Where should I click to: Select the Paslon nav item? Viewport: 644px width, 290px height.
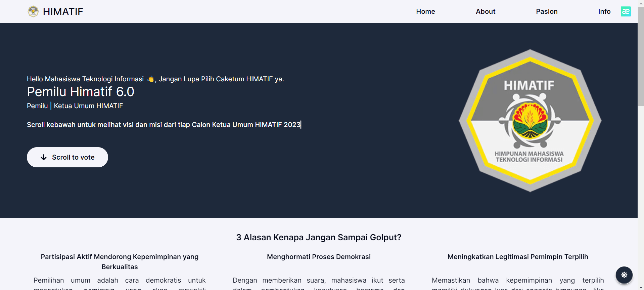pos(546,11)
